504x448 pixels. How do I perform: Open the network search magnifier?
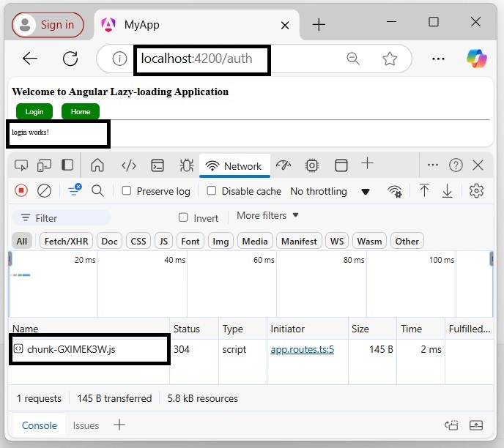(97, 191)
